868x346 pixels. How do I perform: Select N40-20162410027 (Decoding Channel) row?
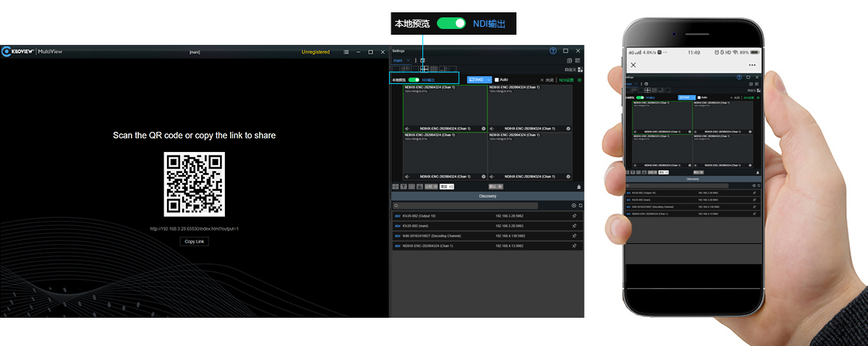[488, 236]
